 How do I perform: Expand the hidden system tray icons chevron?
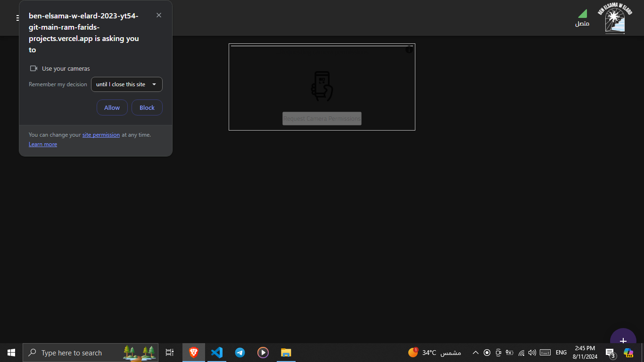(x=475, y=353)
